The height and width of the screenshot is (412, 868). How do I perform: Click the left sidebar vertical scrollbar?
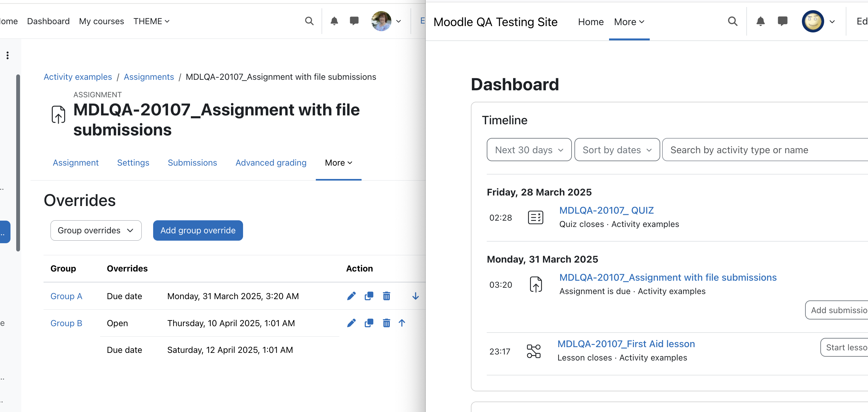point(18,162)
